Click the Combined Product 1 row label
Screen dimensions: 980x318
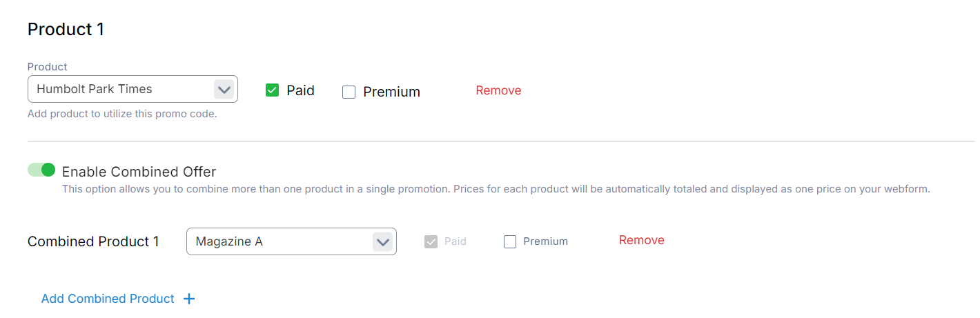pos(93,241)
